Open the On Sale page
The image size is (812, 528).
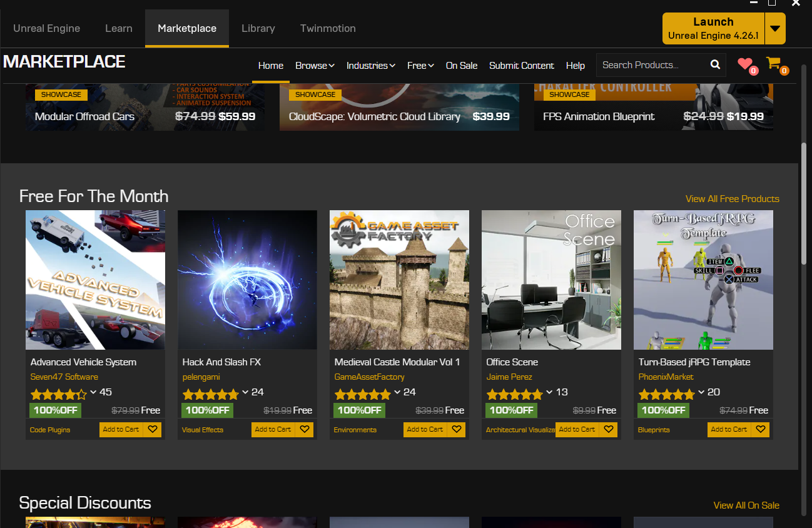(x=462, y=66)
